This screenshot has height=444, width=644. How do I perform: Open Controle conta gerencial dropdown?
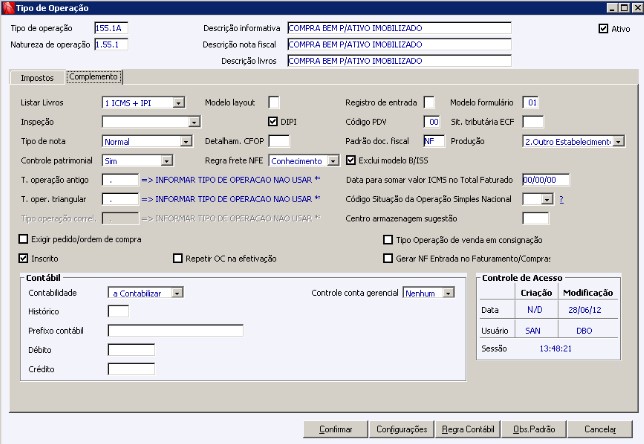click(448, 293)
